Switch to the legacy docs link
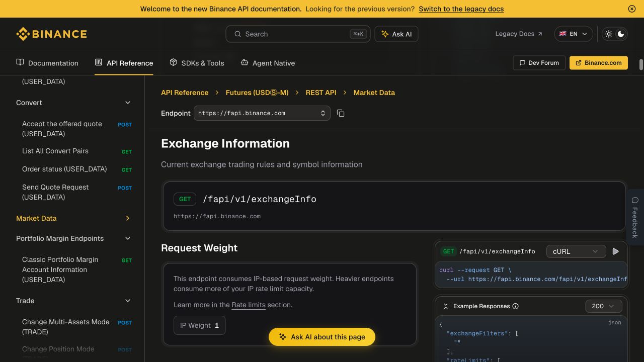644x362 pixels. [461, 9]
